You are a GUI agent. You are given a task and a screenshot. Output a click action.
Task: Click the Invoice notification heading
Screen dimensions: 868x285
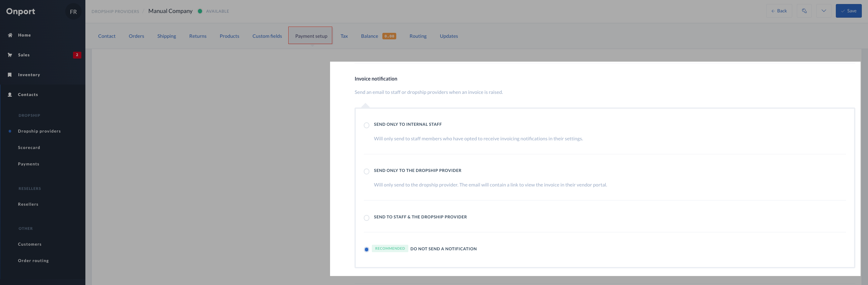click(x=376, y=79)
